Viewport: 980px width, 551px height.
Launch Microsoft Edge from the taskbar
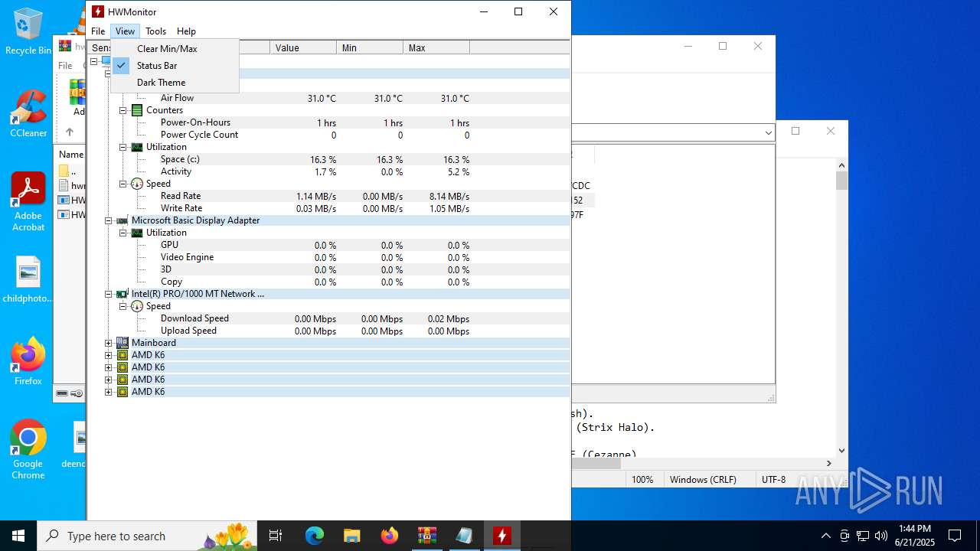(x=315, y=536)
